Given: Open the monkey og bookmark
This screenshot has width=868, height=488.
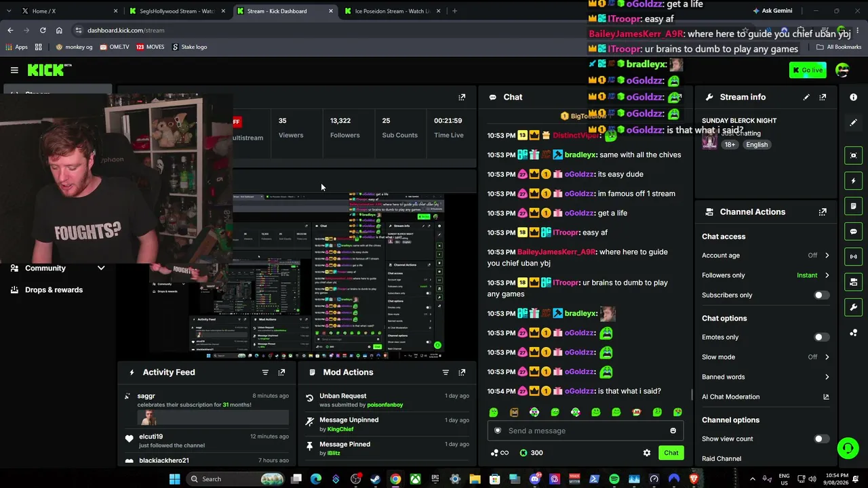Looking at the screenshot, I should tap(74, 47).
